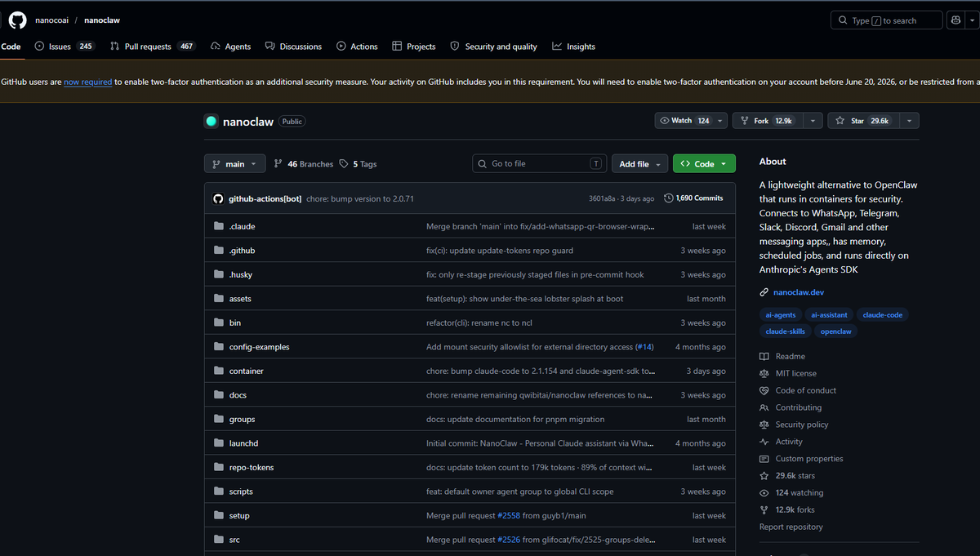The image size is (980, 556).
Task: Switch to the Projects tab
Action: click(x=414, y=47)
